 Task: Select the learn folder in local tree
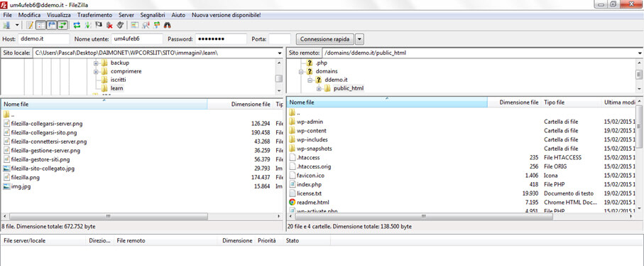pos(116,88)
